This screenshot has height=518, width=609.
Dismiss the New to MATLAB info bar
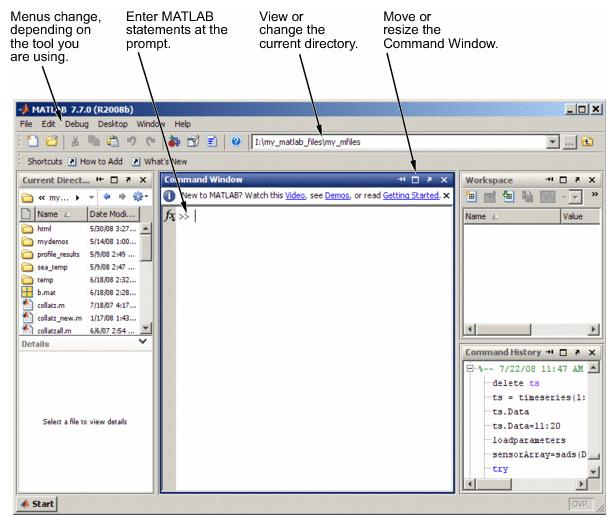click(447, 196)
